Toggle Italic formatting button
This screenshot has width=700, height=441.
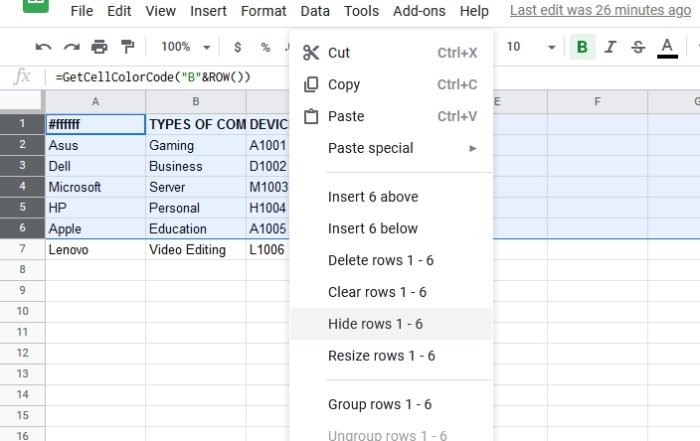tap(609, 47)
